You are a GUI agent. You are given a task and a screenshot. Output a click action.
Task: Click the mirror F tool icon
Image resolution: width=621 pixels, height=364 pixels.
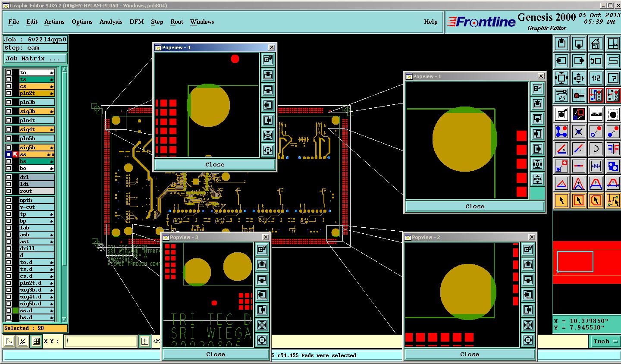click(613, 149)
